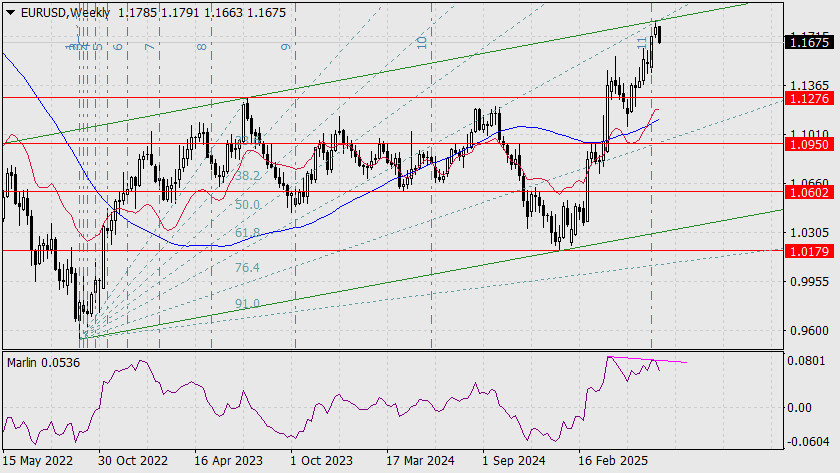Screen dimensions: 840x473
Task: Click the 16 Apr 2023 date label
Action: click(229, 461)
